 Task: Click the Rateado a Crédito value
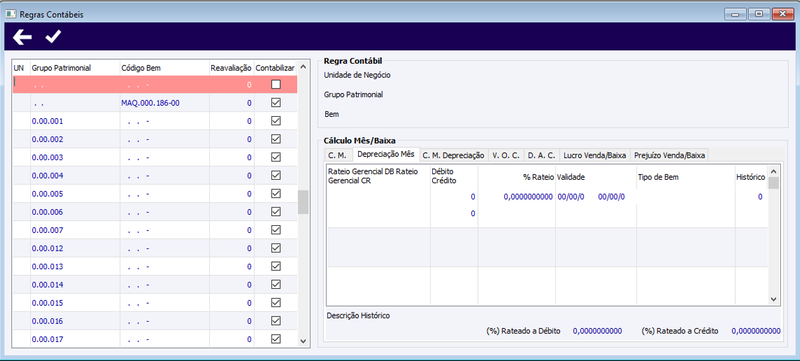click(756, 331)
